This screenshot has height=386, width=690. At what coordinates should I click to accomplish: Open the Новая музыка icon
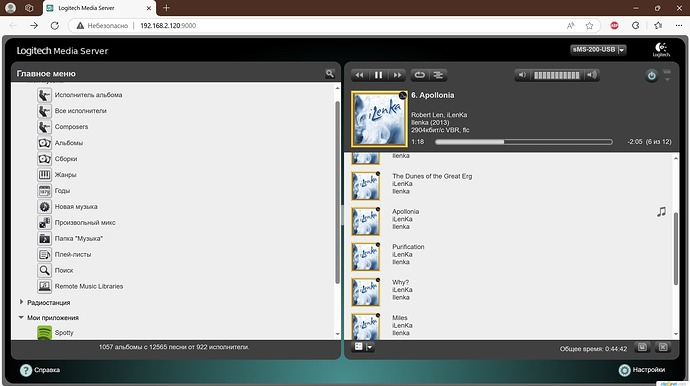[x=44, y=206]
